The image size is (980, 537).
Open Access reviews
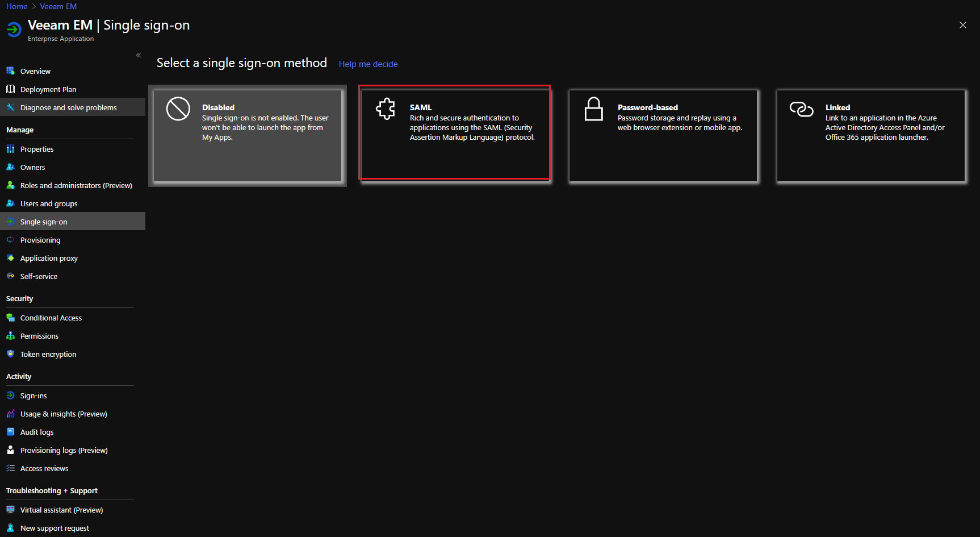click(x=73, y=468)
